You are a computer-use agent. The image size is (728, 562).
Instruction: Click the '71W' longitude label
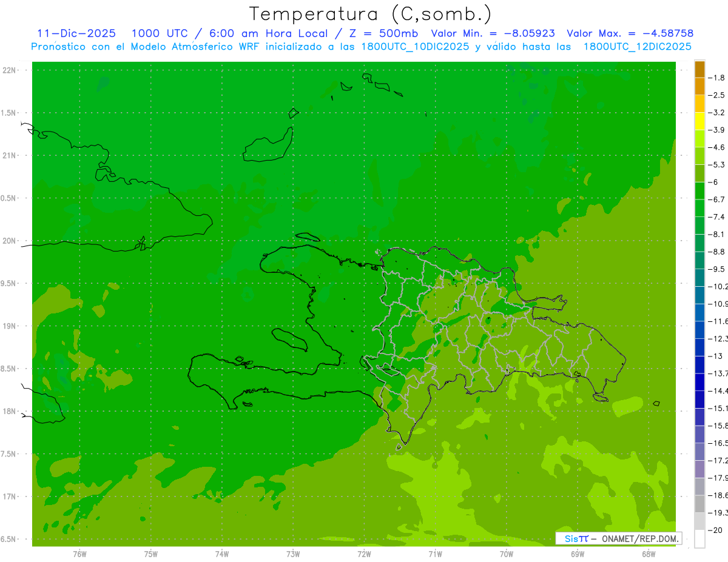coord(435,554)
